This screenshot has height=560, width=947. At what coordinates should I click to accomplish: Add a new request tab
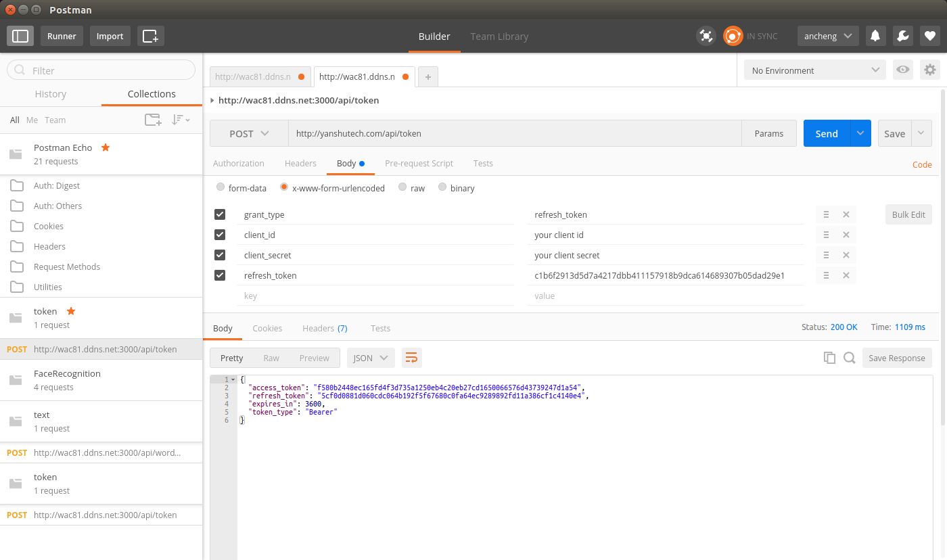pos(428,77)
